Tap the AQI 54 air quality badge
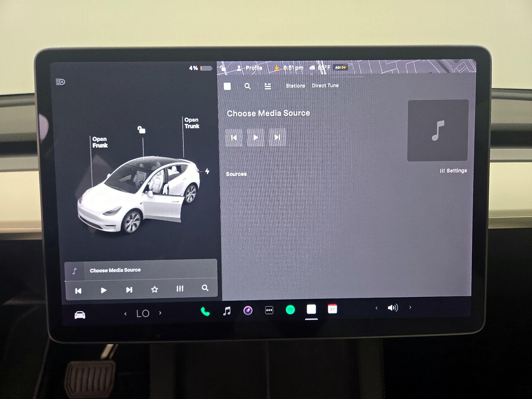Screen dimensions: 532x399 (341, 67)
